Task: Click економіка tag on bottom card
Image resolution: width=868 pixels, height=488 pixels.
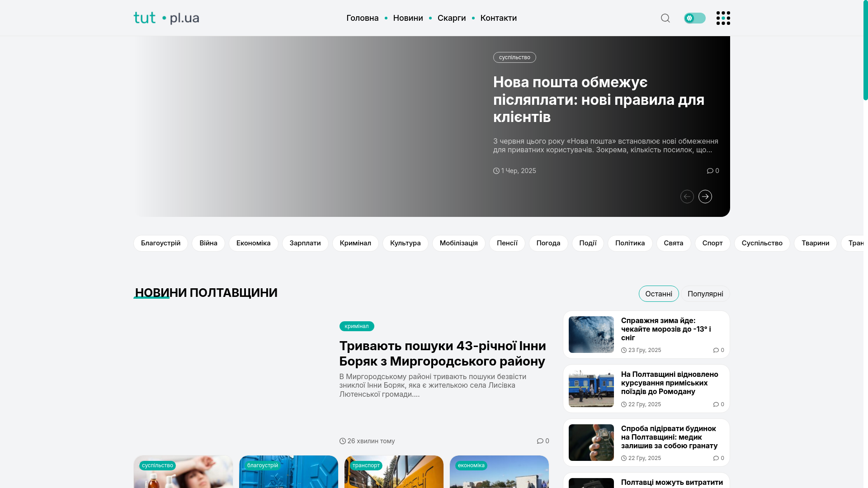Action: coord(471,465)
